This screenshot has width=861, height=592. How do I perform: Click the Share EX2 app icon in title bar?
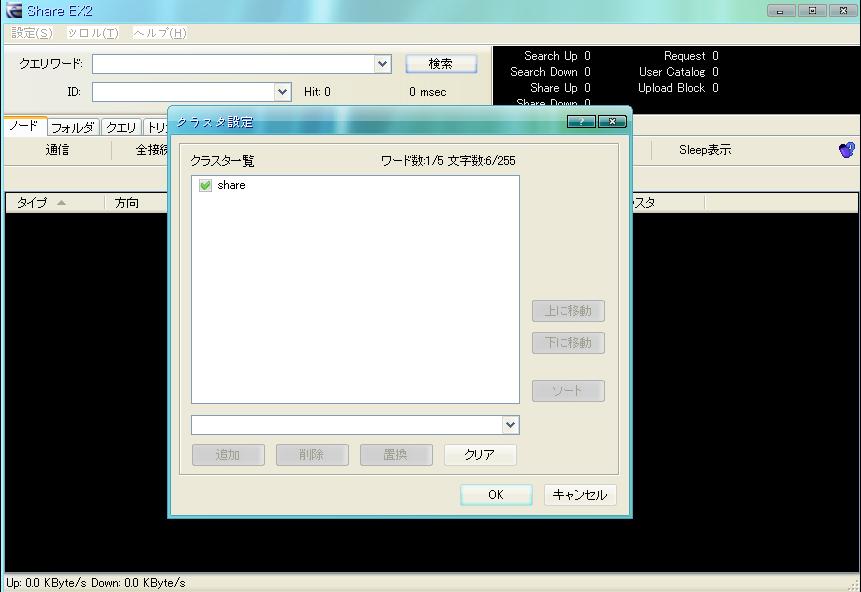pos(14,10)
